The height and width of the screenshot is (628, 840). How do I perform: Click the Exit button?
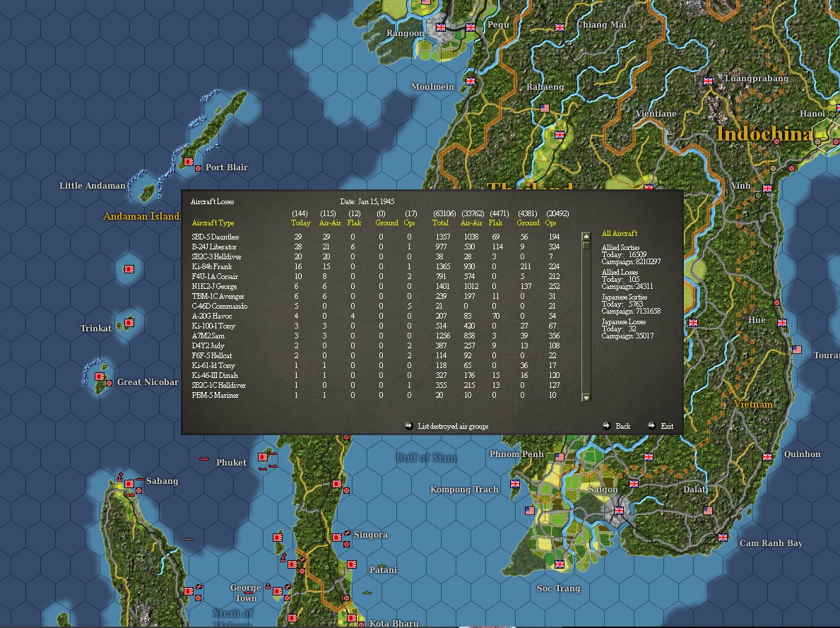pyautogui.click(x=661, y=426)
